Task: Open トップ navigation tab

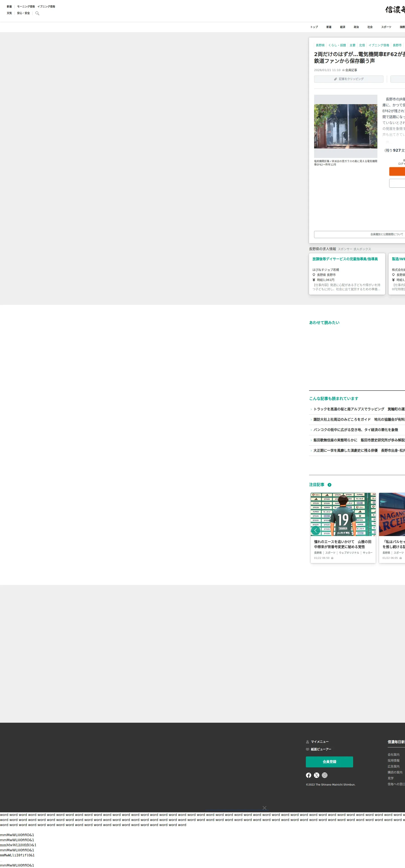Action: [314, 27]
